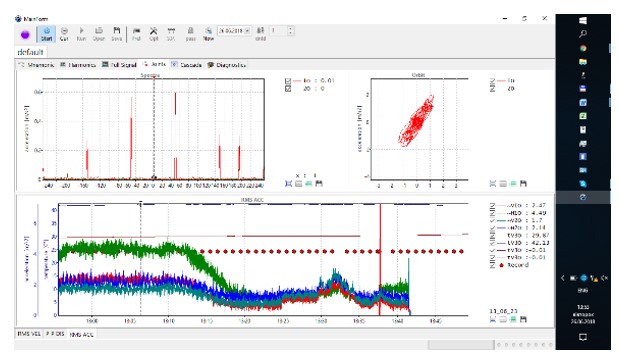Screen dimensions: 620x361
Task: Open the RMS VEL bottom tab
Action: tap(29, 334)
